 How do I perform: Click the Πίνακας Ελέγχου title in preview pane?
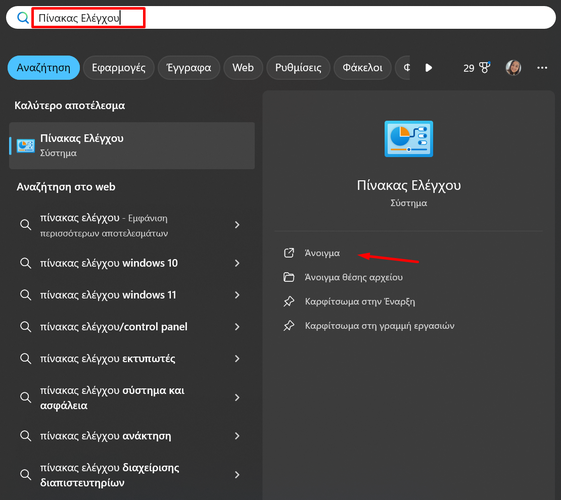pos(409,185)
